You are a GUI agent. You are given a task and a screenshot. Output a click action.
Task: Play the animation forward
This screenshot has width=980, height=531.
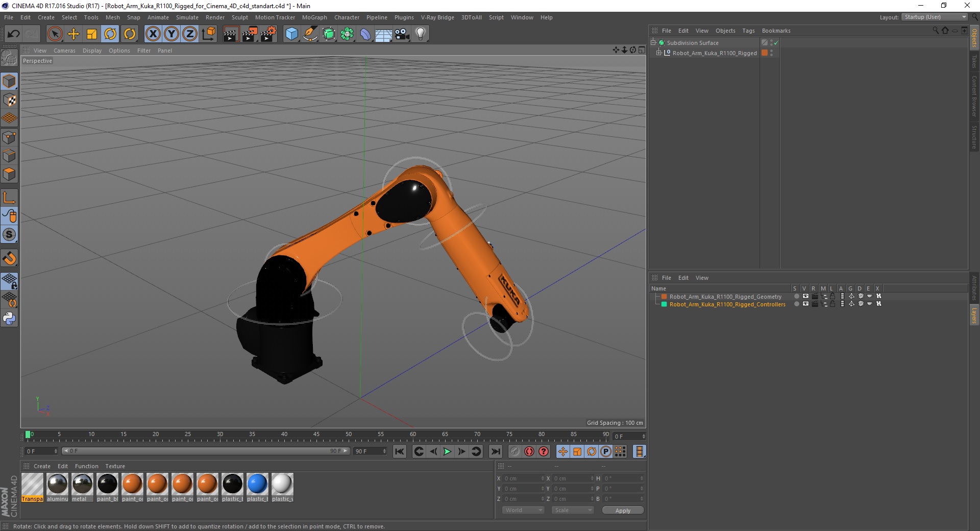click(x=447, y=451)
